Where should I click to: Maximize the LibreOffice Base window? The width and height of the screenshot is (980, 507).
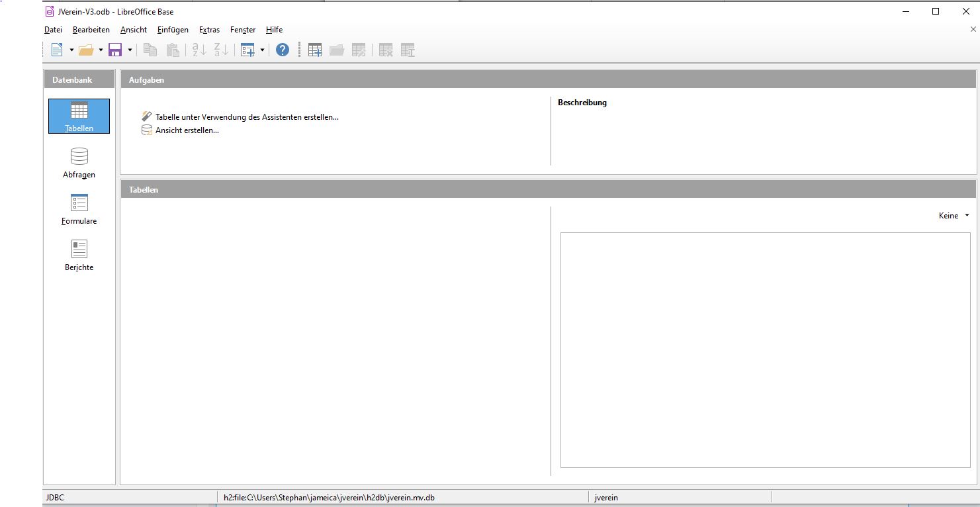[x=936, y=11]
